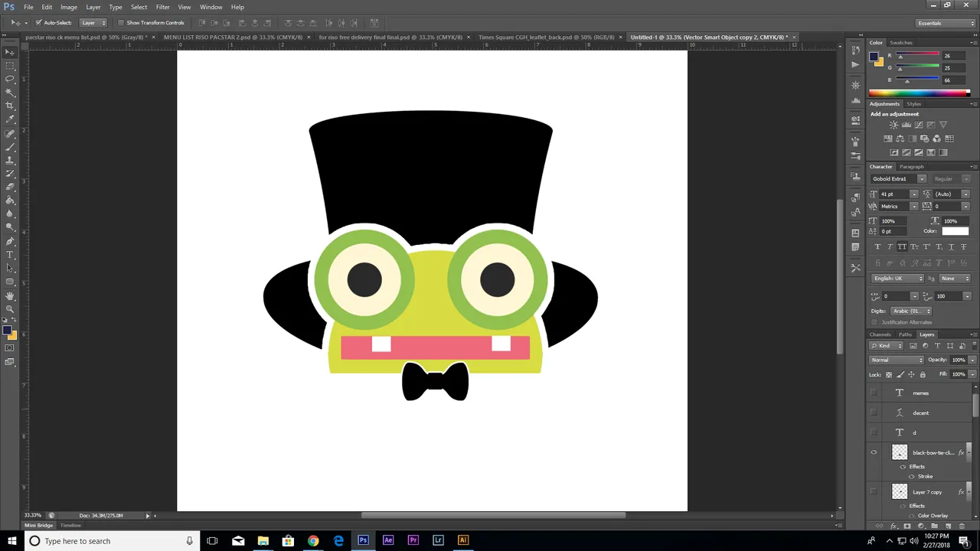Enable Show Transform Controls checkbox
980x551 pixels.
121,23
